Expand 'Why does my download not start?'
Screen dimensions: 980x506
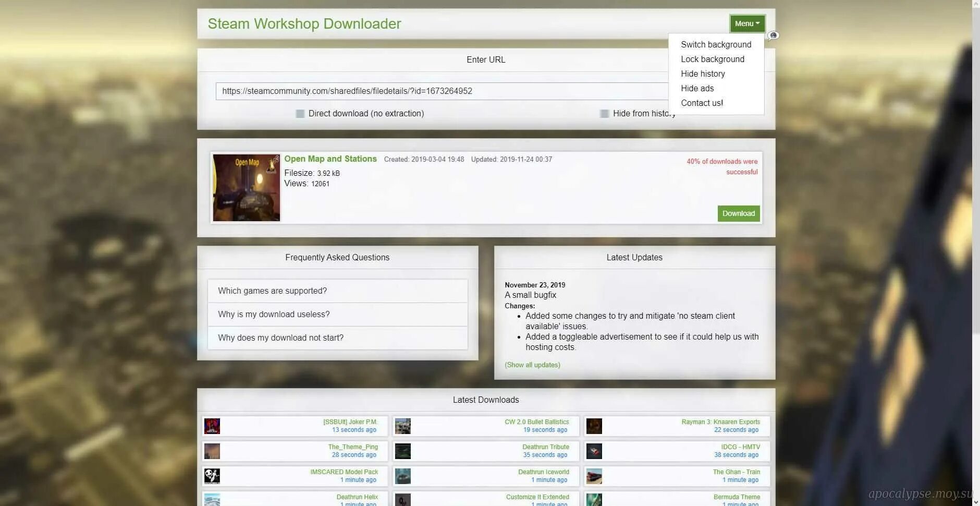coord(338,338)
